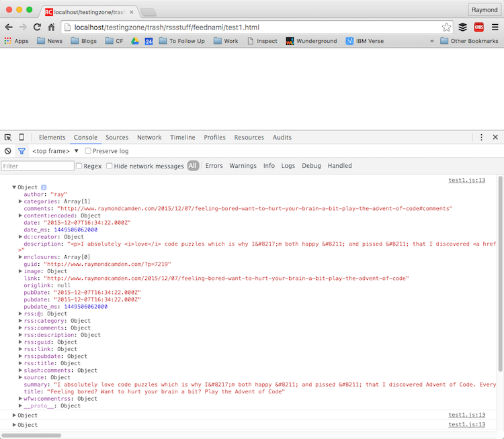Switch to the Resources tab
Screen dimensions: 504x439
click(x=249, y=138)
